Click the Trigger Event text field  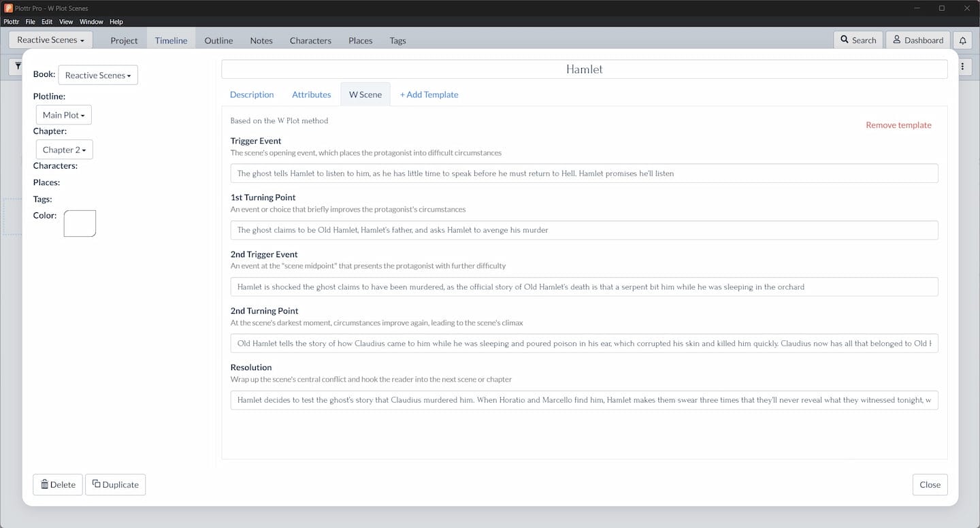tap(584, 174)
